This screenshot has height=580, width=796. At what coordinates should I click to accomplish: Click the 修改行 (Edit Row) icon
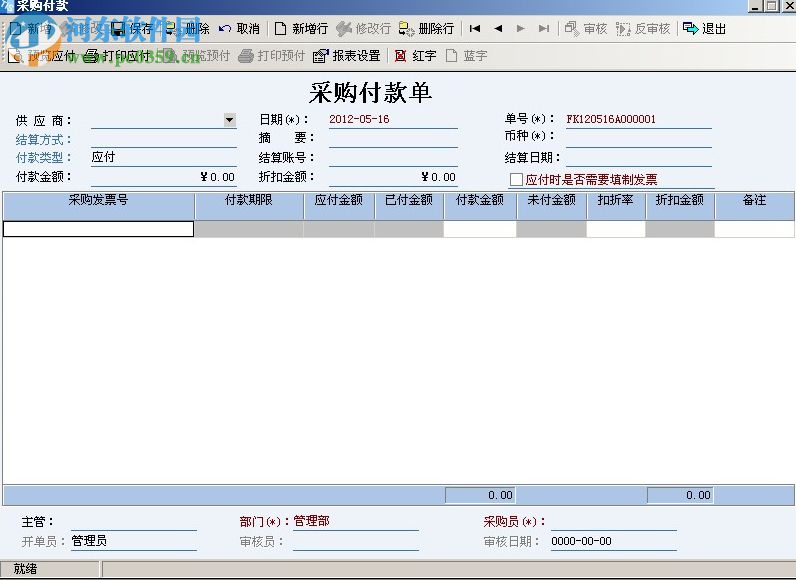tap(344, 28)
